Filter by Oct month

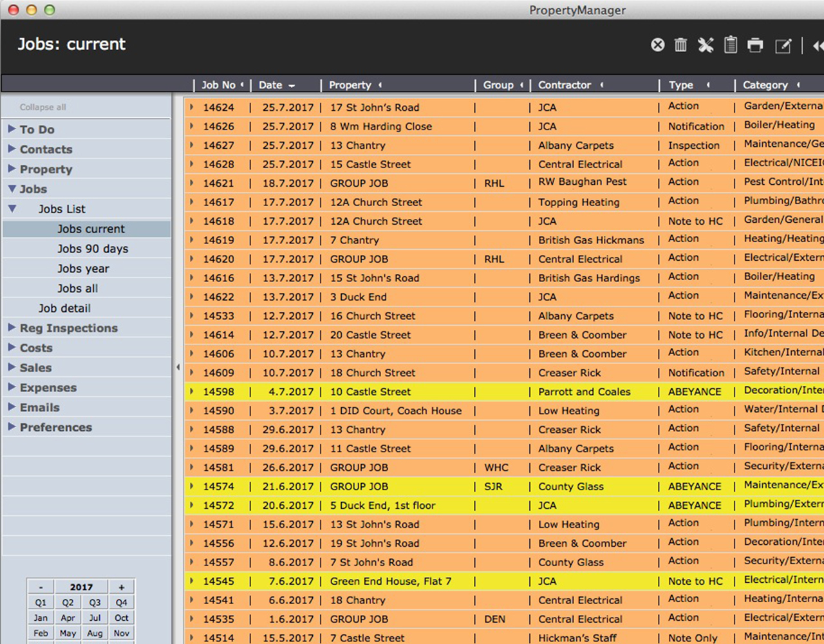[x=122, y=618]
